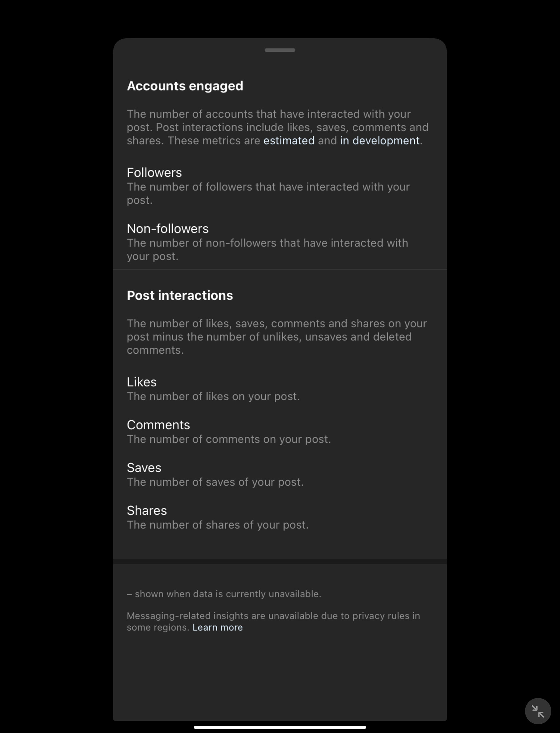Select the Accounts engaged heading

click(185, 86)
